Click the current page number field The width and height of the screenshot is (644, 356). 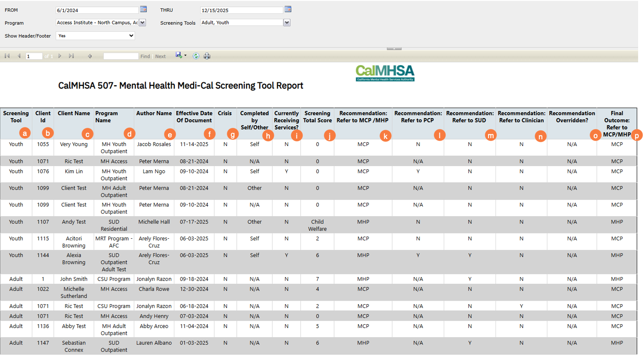pos(34,56)
